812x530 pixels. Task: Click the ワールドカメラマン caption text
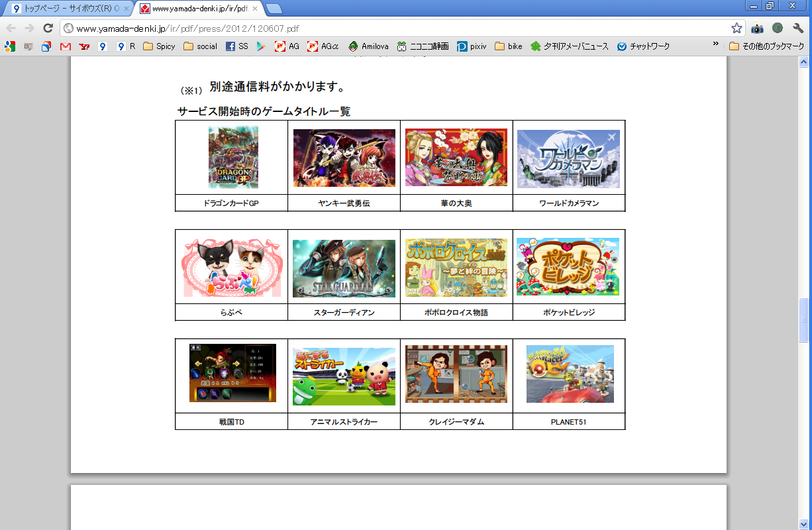(569, 203)
